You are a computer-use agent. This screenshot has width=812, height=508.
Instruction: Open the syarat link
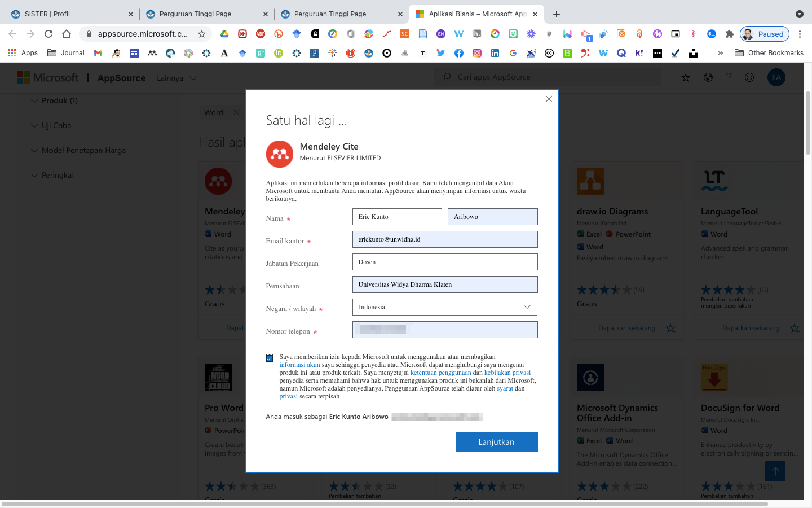(505, 388)
